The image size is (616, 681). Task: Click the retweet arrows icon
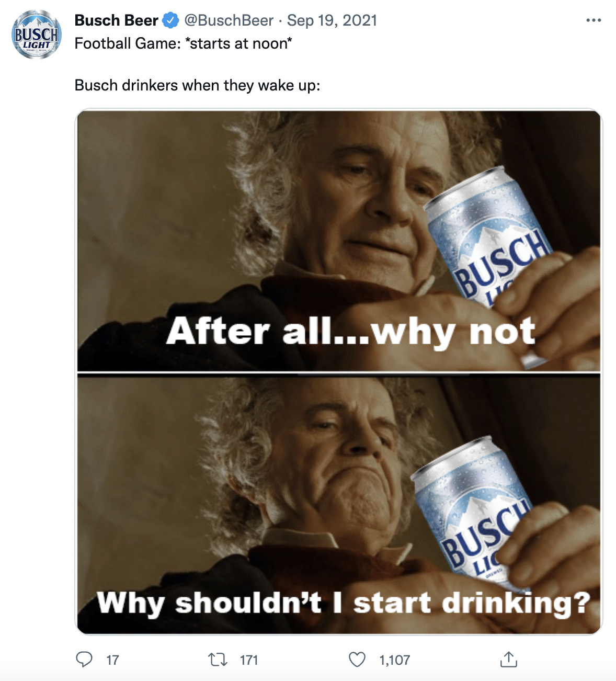pos(218,660)
